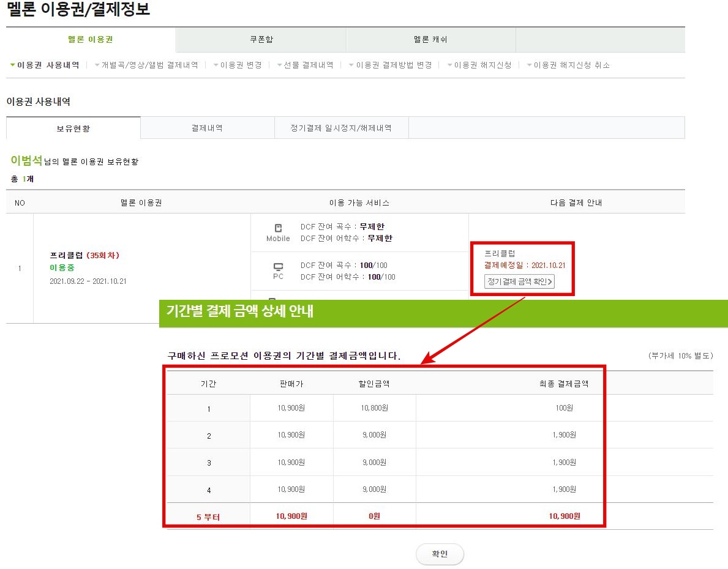This screenshot has width=728, height=569.
Task: Open the 멜론 캐쉬 tab
Action: (x=431, y=39)
